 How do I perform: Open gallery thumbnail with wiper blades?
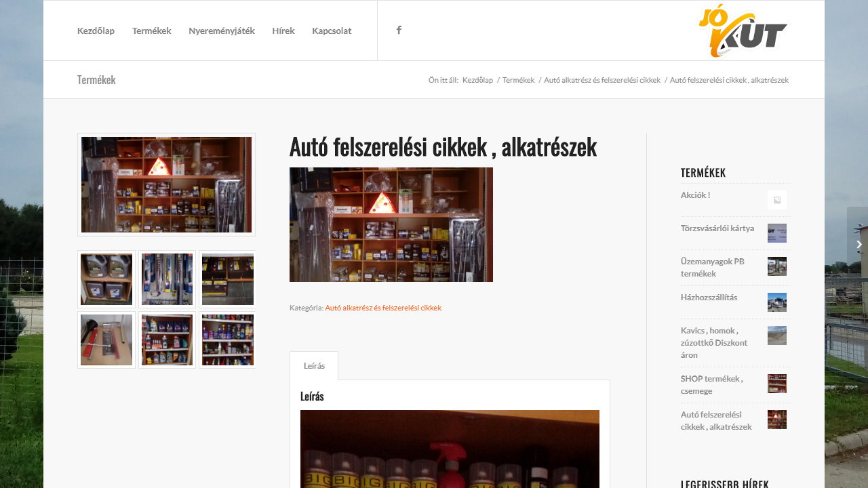tap(167, 279)
